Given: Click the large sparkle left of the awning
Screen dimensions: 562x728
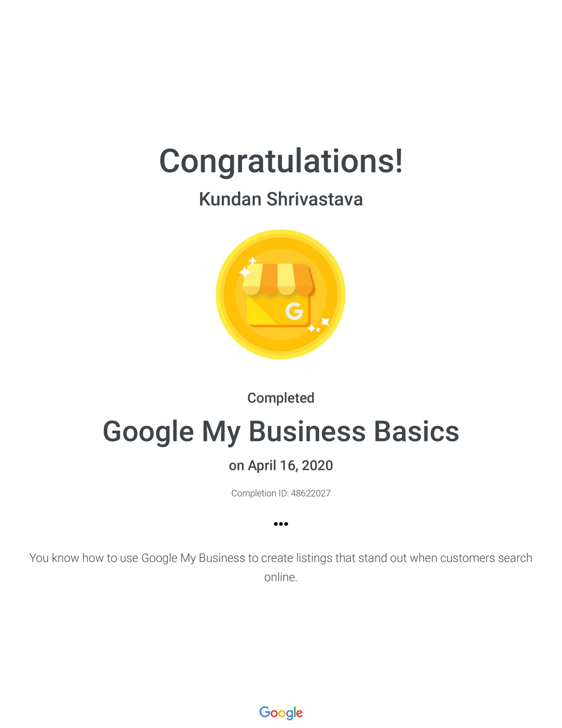Looking at the screenshot, I should pos(245,272).
